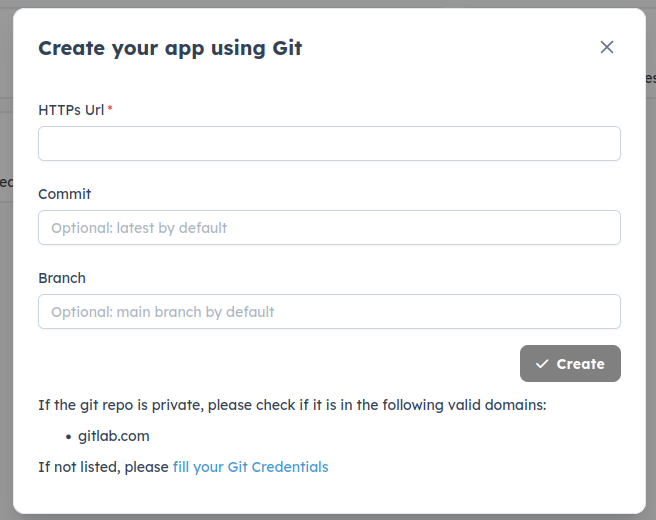Viewport: 656px width, 520px height.
Task: Close the Create your app dialog
Action: point(606,47)
